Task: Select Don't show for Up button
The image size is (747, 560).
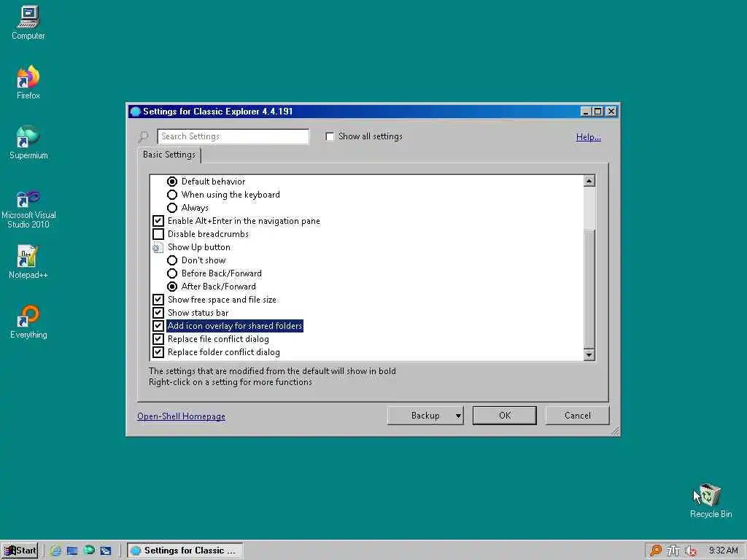Action: coord(172,260)
